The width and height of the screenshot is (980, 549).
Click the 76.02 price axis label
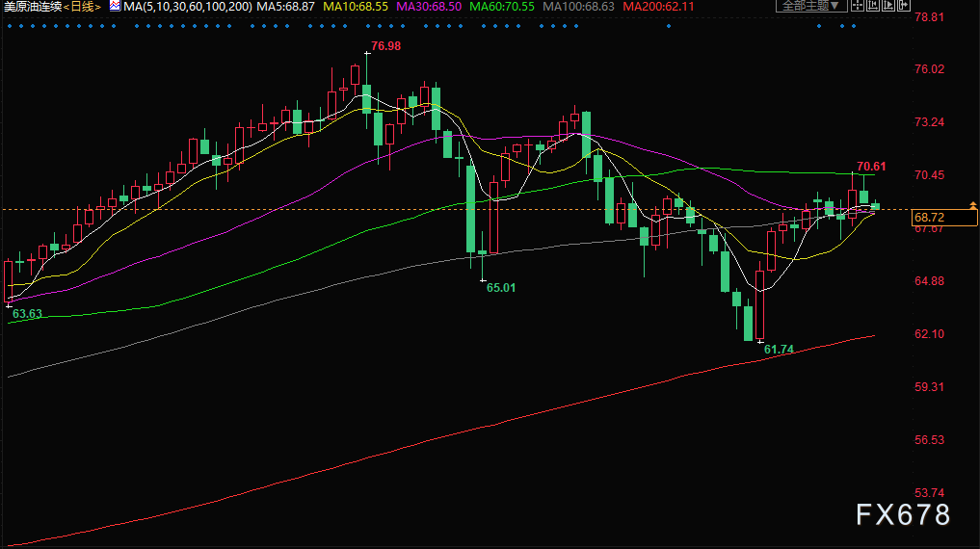(x=929, y=69)
